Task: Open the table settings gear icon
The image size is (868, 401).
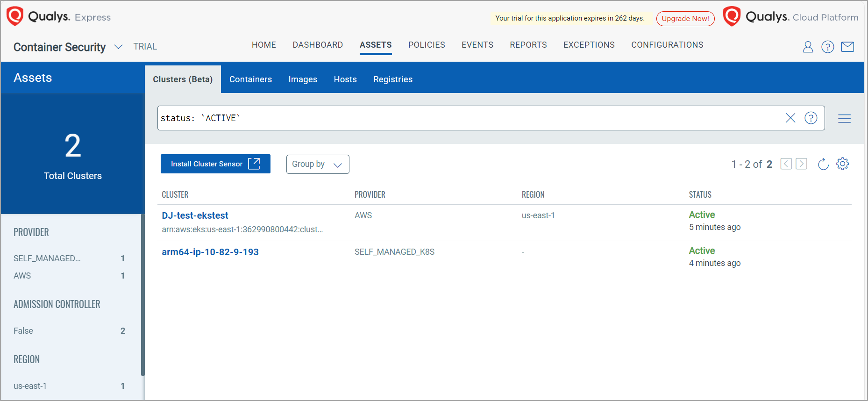Action: click(842, 164)
